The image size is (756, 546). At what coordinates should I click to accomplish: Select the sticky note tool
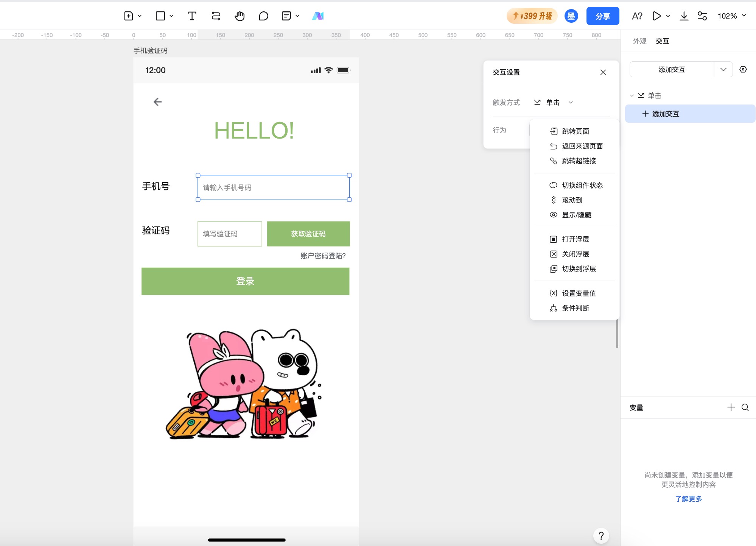tap(286, 16)
